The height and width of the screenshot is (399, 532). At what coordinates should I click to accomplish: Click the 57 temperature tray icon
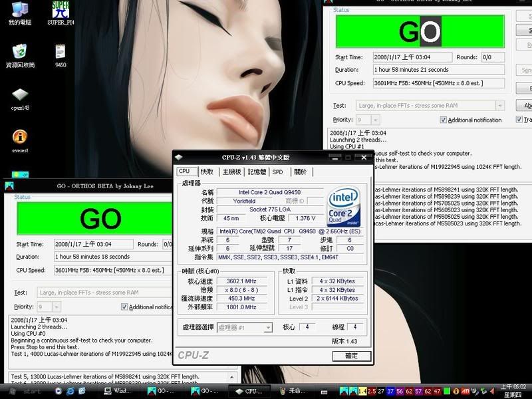(x=418, y=391)
